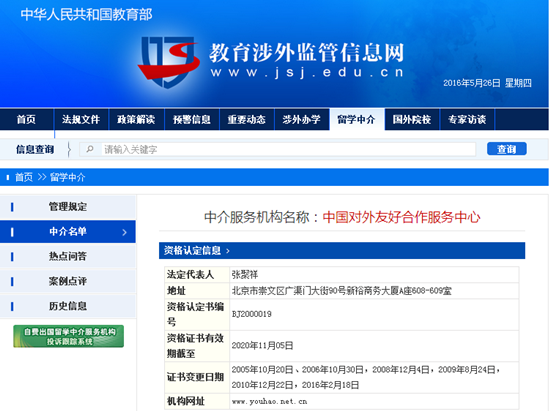Click the 资格认定信息 section header
550x411 pixels.
coord(342,250)
